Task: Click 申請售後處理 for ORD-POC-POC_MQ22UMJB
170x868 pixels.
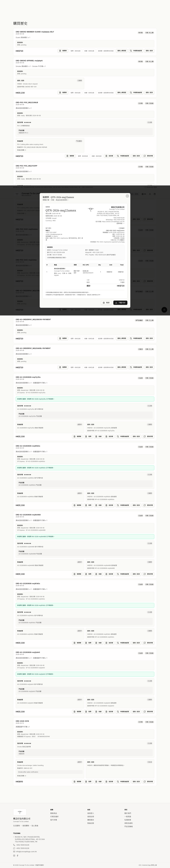Action: (123, 156)
